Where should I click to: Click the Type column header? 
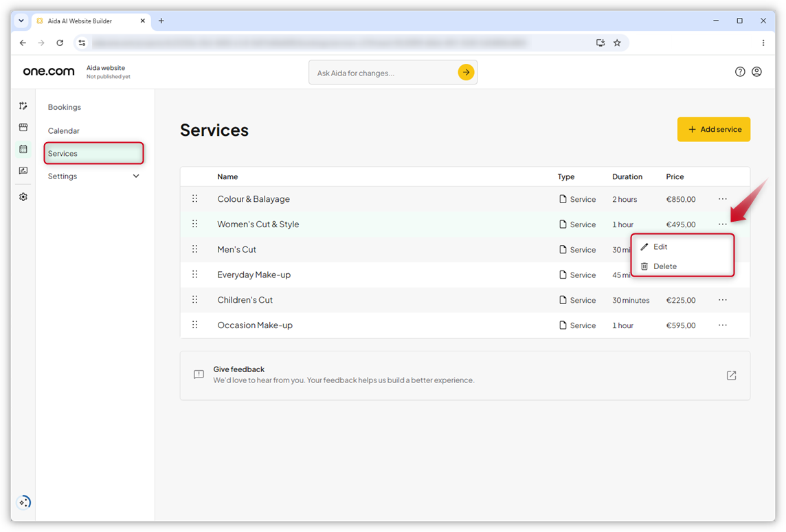566,177
